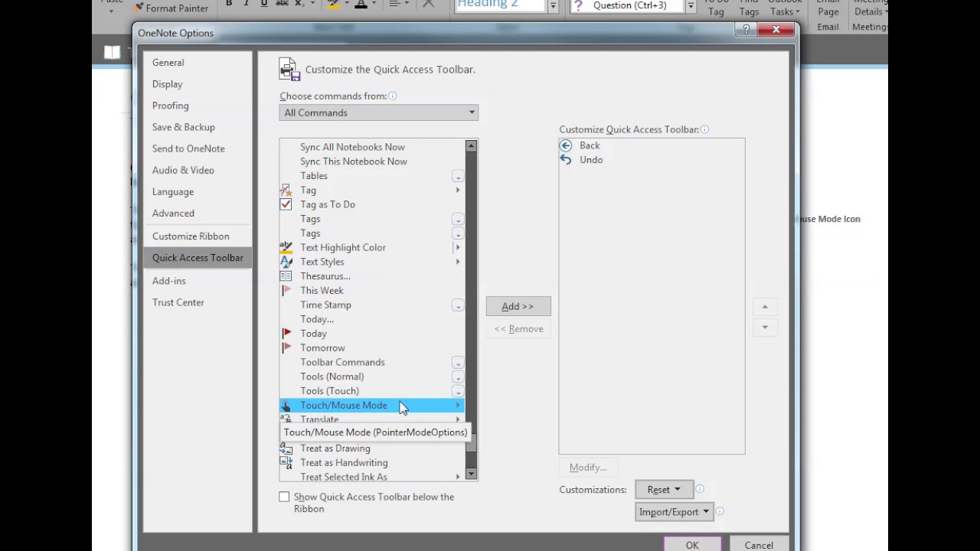Click the red Today flag icon
This screenshot has height=551, width=980.
click(x=286, y=334)
